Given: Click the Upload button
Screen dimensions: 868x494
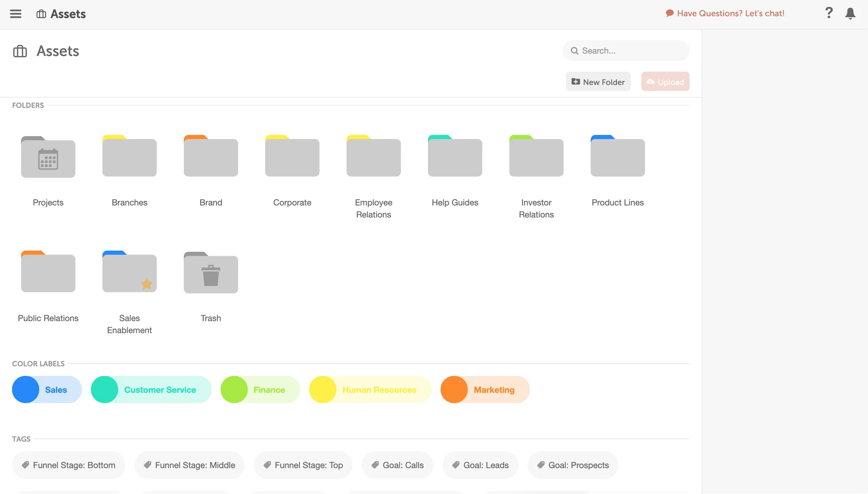Looking at the screenshot, I should (665, 81).
